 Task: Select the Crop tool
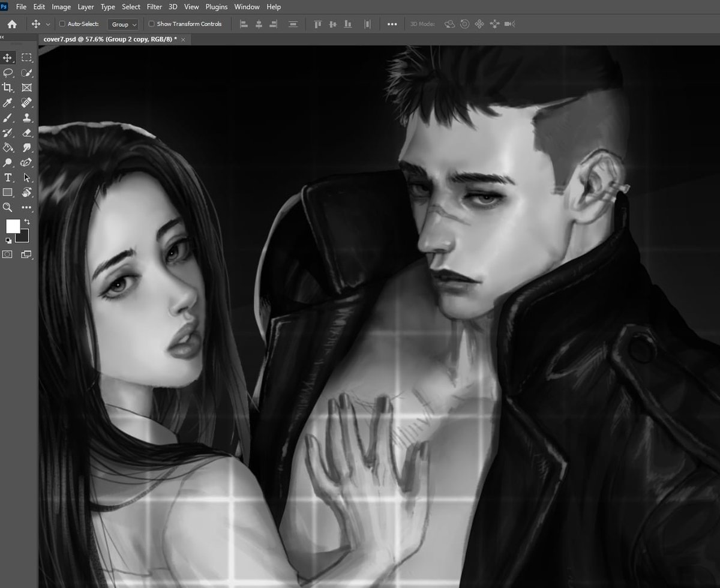coord(8,88)
